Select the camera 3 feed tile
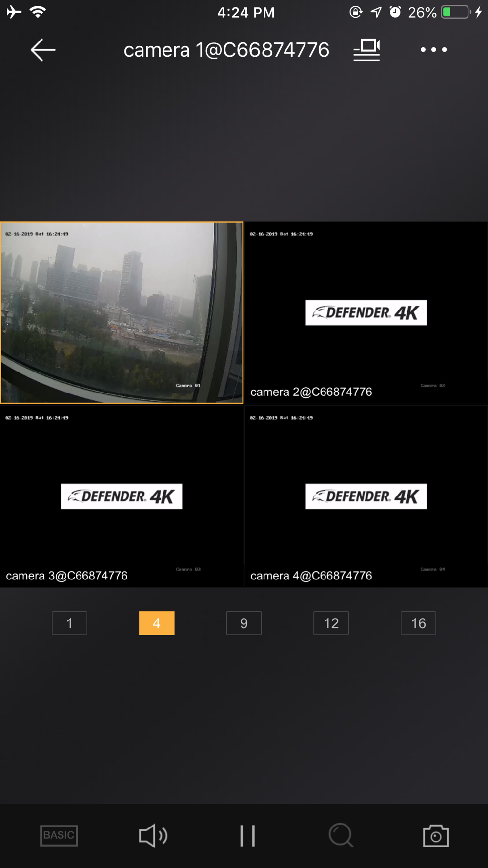 click(122, 496)
